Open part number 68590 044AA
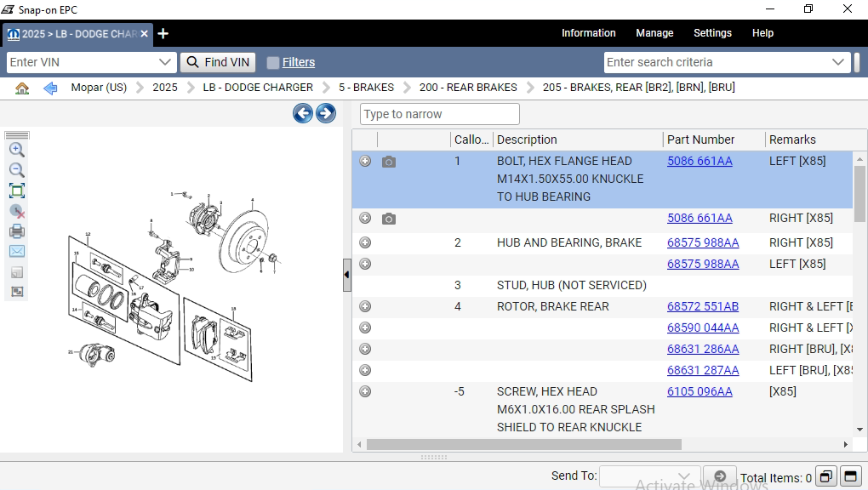 click(x=702, y=328)
